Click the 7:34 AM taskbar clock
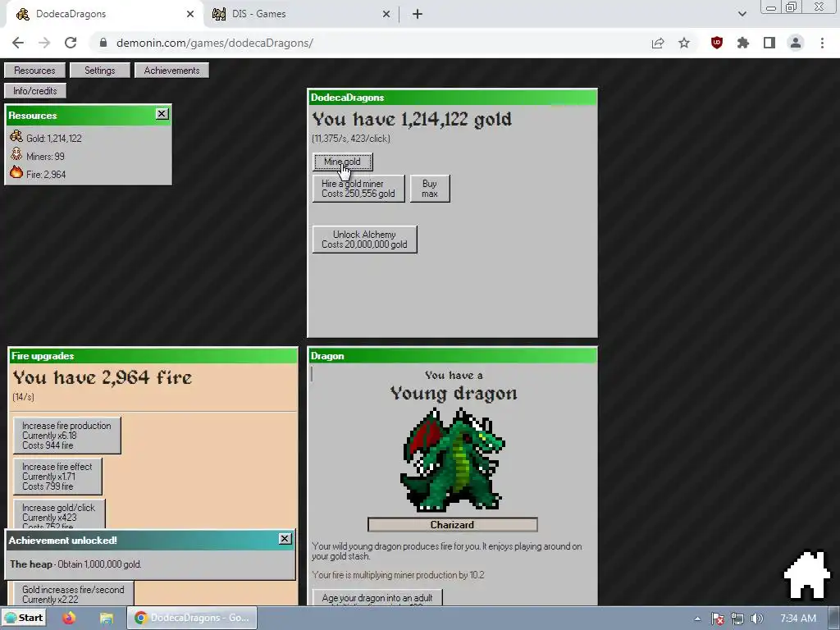 coord(798,619)
